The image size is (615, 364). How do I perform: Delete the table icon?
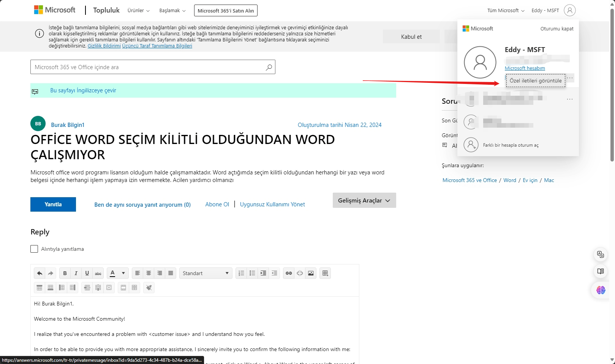pos(109,288)
